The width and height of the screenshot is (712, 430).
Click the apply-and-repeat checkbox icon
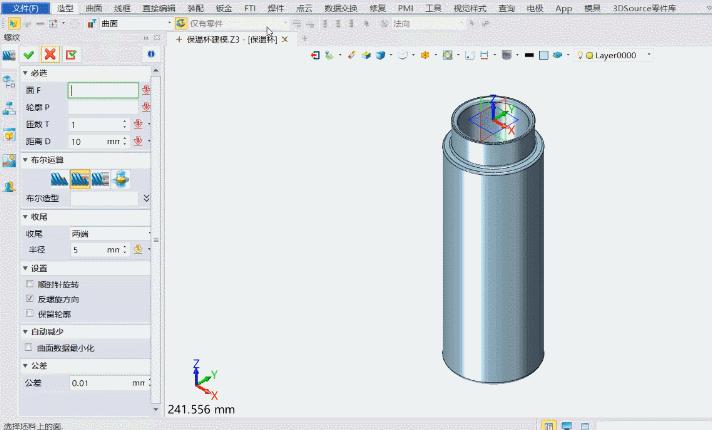tap(71, 55)
